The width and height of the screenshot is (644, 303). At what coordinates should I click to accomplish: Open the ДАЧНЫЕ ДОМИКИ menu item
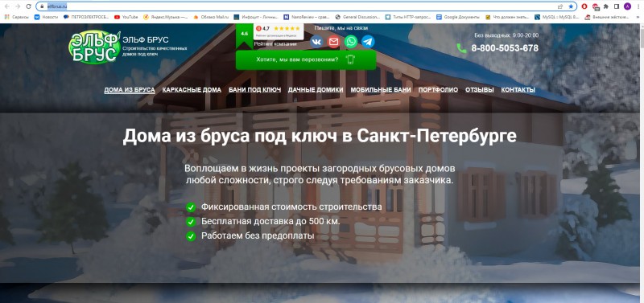tap(316, 90)
